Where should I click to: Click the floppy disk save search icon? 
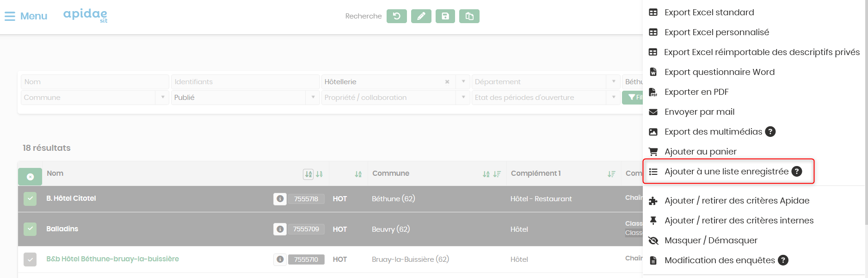(445, 16)
